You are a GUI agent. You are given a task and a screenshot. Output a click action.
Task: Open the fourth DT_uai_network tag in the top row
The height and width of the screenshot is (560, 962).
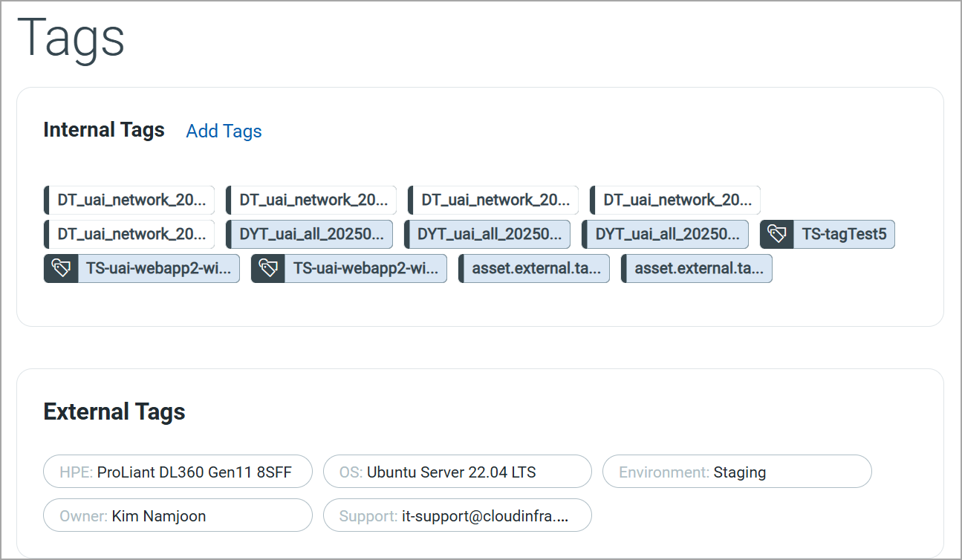[x=677, y=201]
